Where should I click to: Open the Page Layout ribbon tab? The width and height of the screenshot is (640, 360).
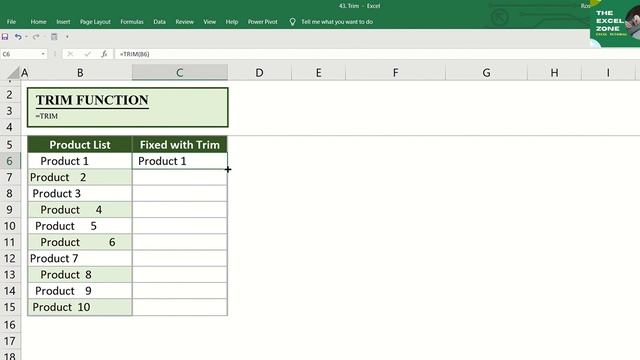pyautogui.click(x=95, y=22)
